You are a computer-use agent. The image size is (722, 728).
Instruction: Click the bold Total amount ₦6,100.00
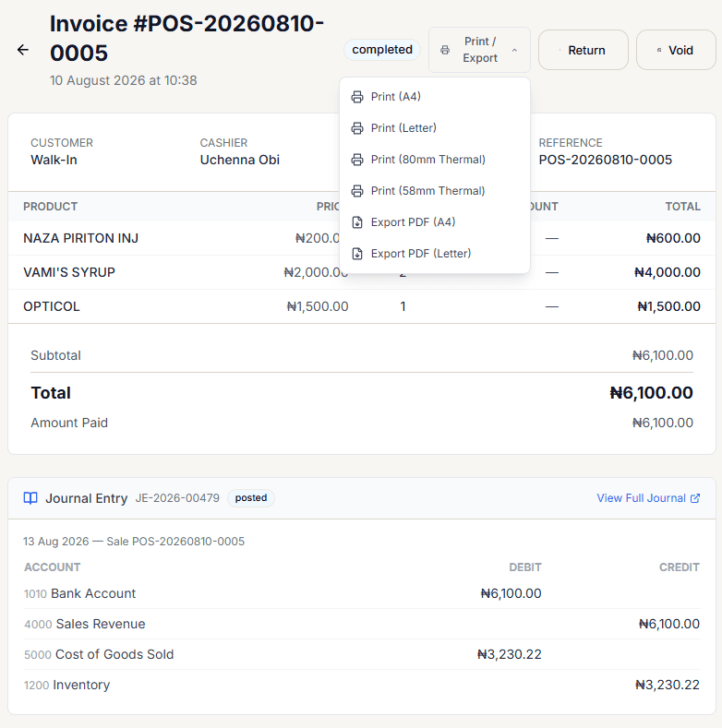pyautogui.click(x=651, y=393)
